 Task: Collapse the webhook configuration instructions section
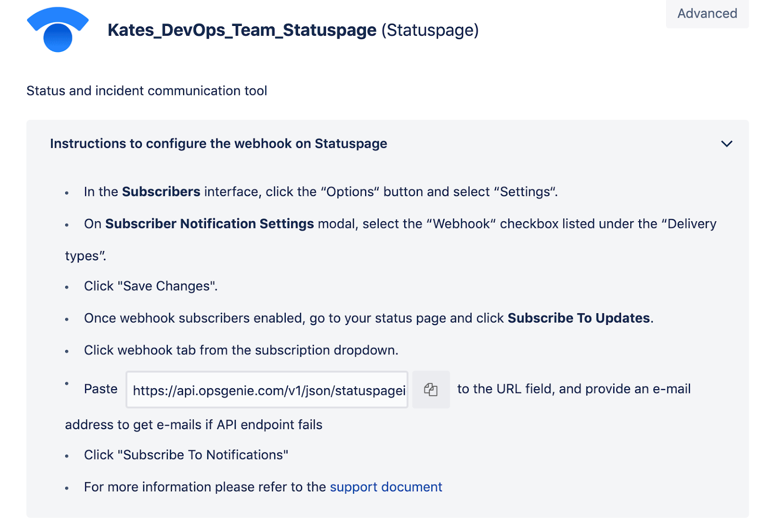(x=727, y=143)
